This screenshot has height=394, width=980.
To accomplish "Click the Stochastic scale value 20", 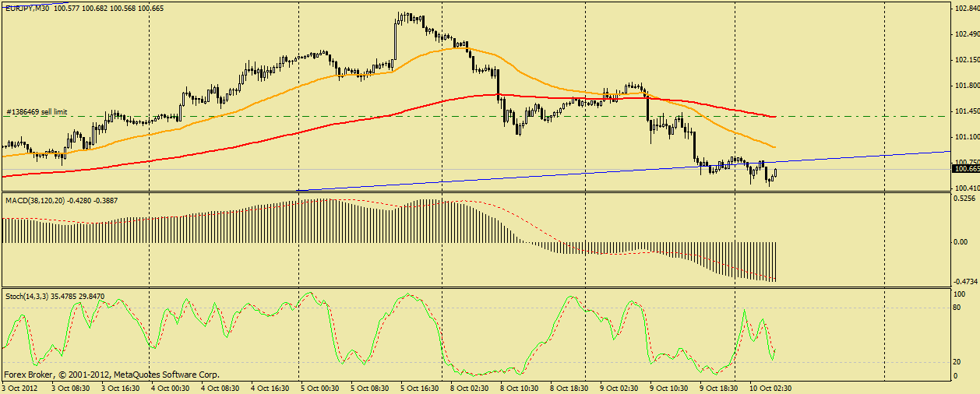I will [958, 362].
